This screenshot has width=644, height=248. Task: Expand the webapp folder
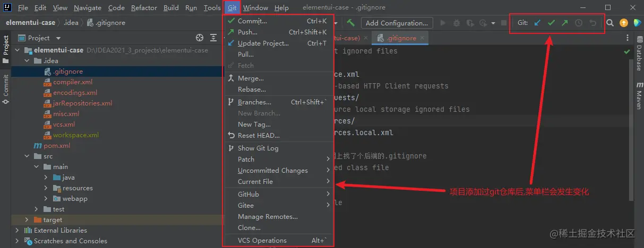tap(46, 198)
